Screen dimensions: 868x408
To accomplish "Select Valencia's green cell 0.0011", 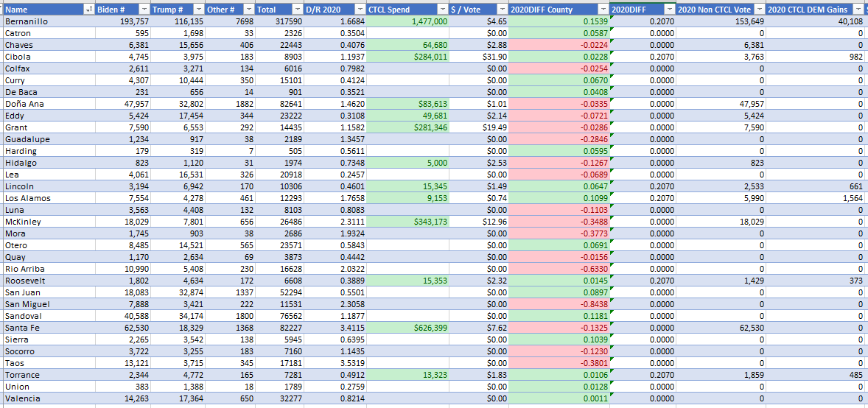I will 559,398.
